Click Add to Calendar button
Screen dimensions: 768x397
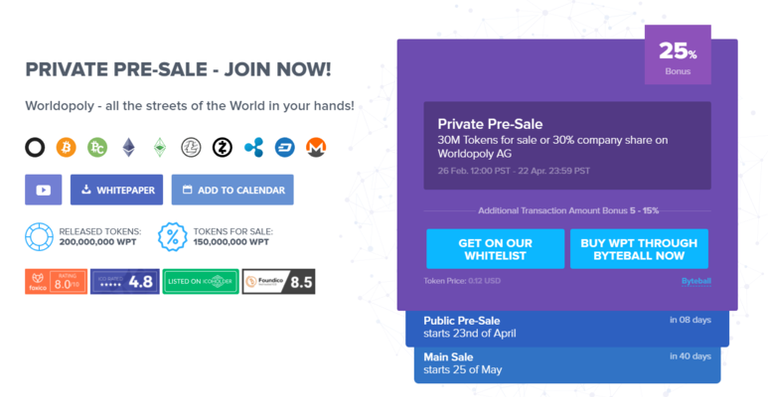click(233, 189)
